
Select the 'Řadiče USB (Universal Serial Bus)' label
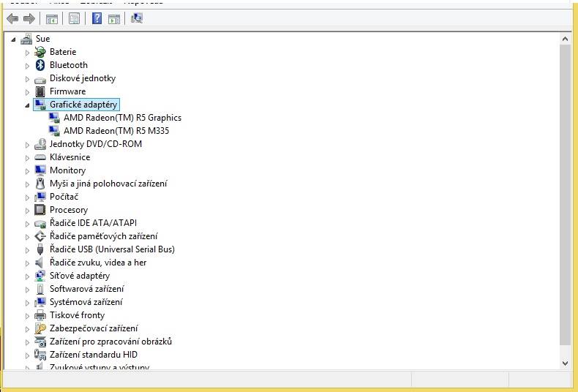coord(112,249)
